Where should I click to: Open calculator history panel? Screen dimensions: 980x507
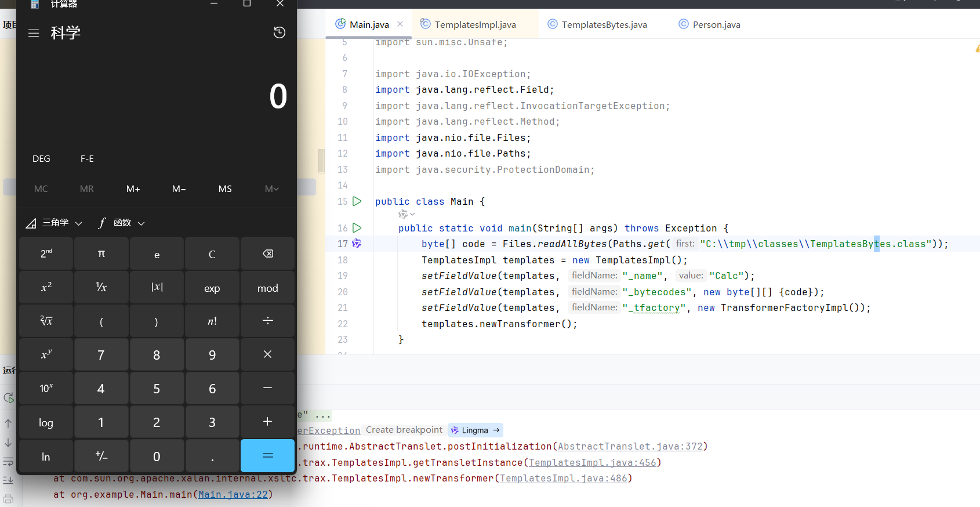(x=280, y=32)
